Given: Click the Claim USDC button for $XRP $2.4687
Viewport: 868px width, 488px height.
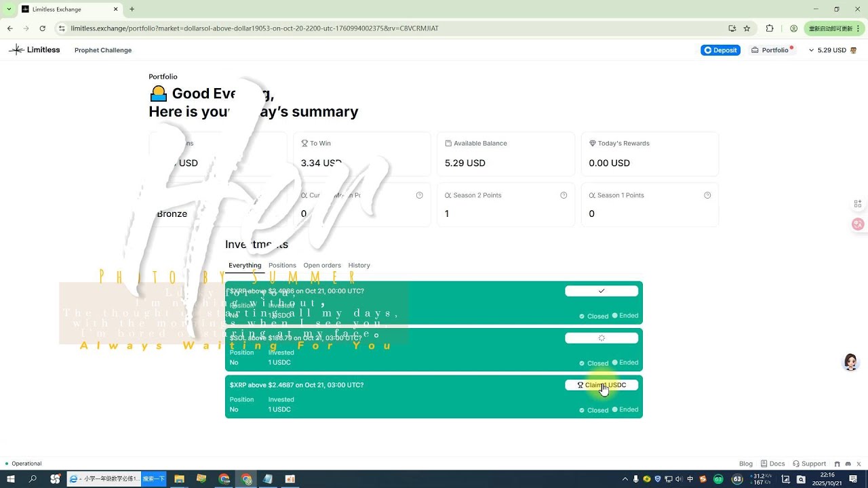Looking at the screenshot, I should coord(601,385).
